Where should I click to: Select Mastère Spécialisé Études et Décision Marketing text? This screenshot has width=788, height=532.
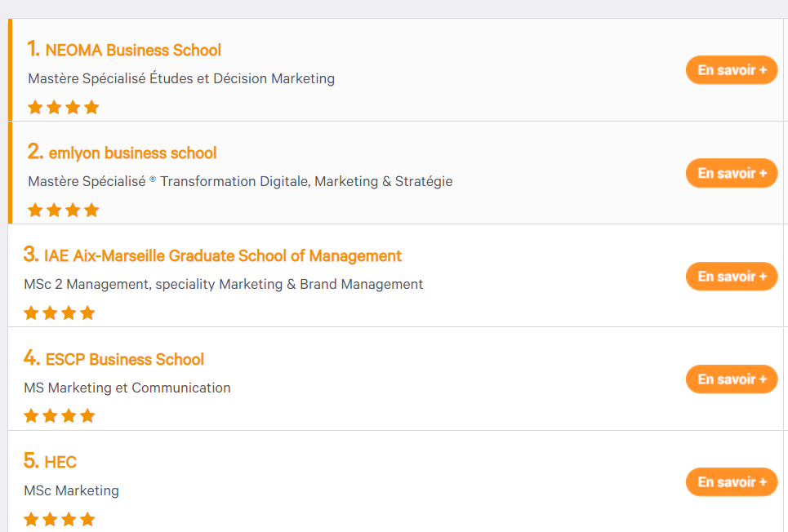(181, 79)
